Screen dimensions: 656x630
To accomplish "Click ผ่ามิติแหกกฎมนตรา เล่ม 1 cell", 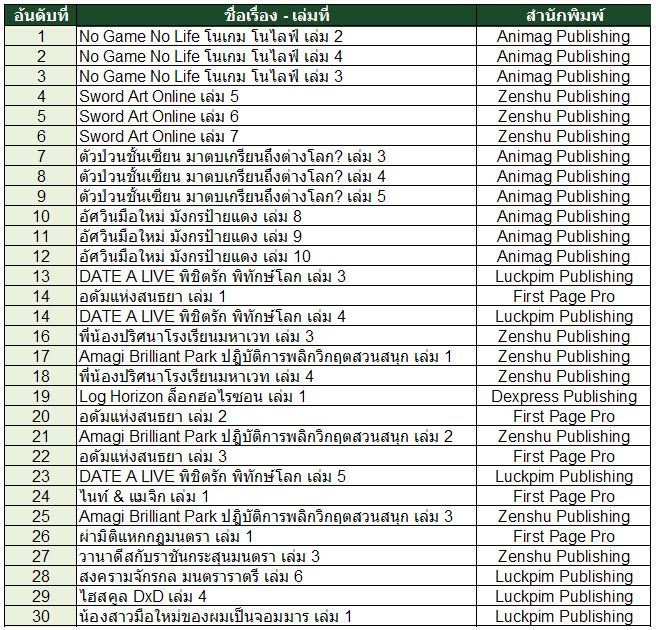I will click(277, 536).
